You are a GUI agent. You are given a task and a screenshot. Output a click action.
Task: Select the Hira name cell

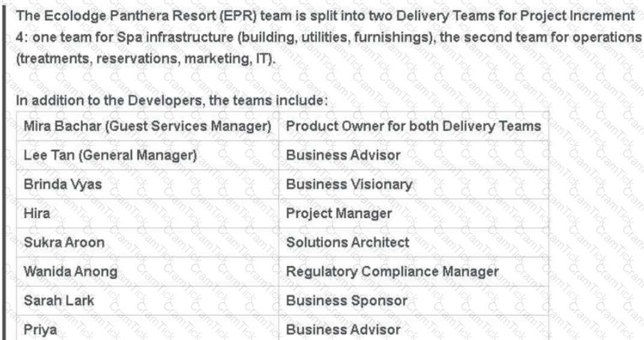148,214
